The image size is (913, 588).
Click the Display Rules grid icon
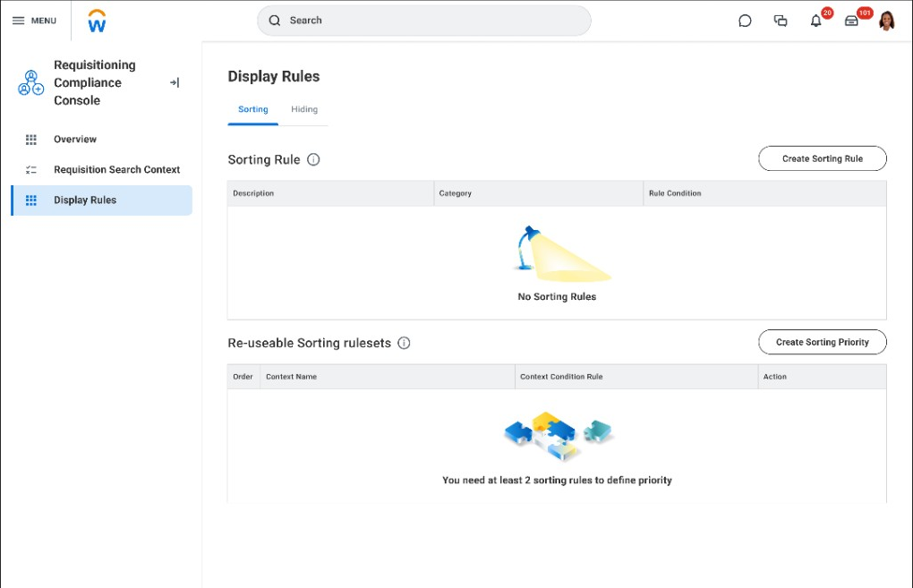tap(30, 200)
